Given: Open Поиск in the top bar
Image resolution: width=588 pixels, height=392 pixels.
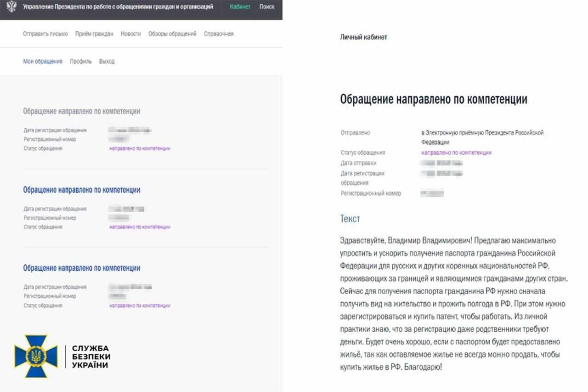Looking at the screenshot, I should coord(267,7).
